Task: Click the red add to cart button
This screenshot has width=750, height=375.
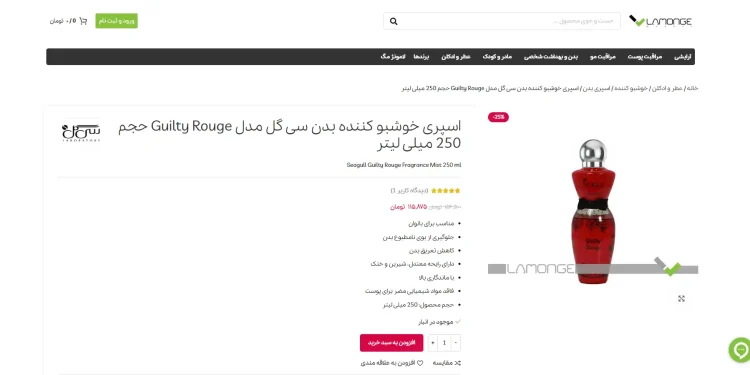Action: point(392,342)
